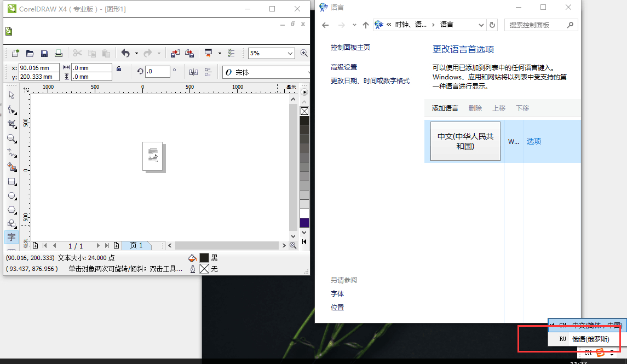Open a file via folder icon
Screen dimensions: 627x364
point(30,53)
